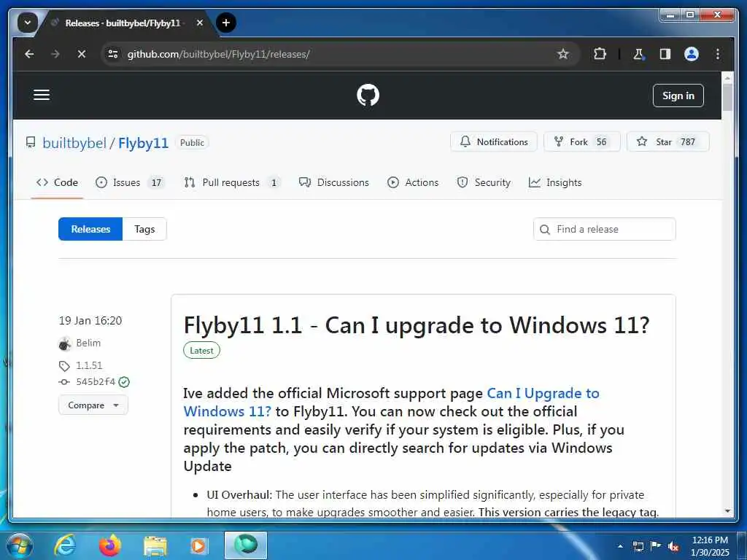Click the active browser taskbar button
The height and width of the screenshot is (560, 747).
point(246,545)
